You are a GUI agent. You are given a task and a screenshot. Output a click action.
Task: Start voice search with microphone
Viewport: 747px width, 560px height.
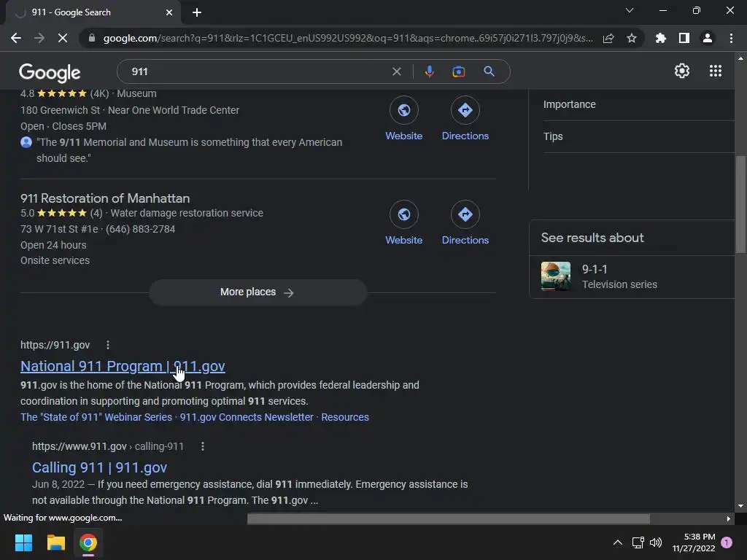click(429, 71)
